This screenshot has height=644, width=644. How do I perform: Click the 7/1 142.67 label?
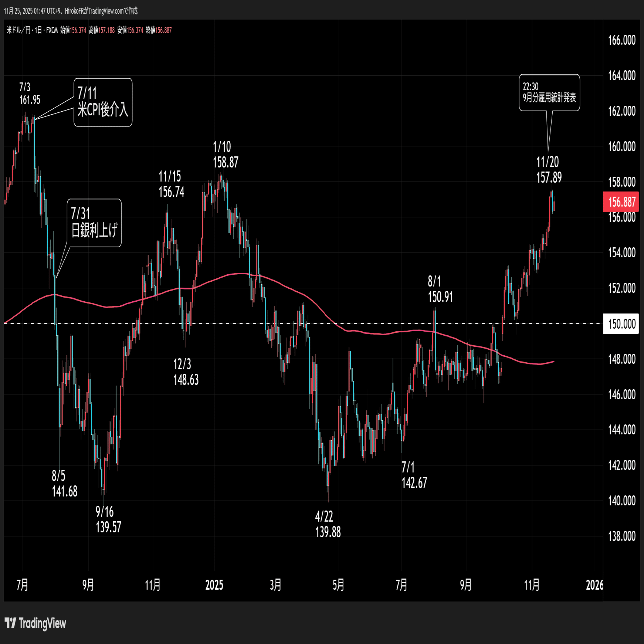(x=414, y=475)
